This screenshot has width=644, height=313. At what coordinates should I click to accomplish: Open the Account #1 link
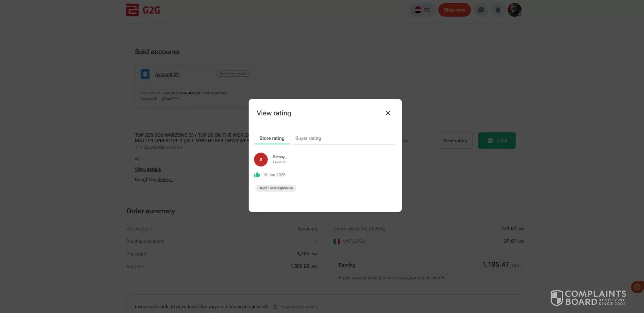(167, 74)
